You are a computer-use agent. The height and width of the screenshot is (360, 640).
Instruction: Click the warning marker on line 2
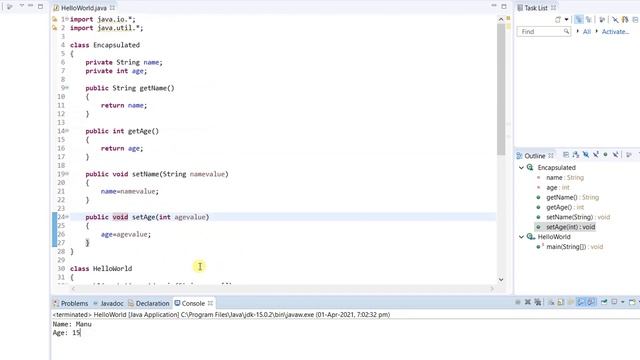tap(55, 28)
